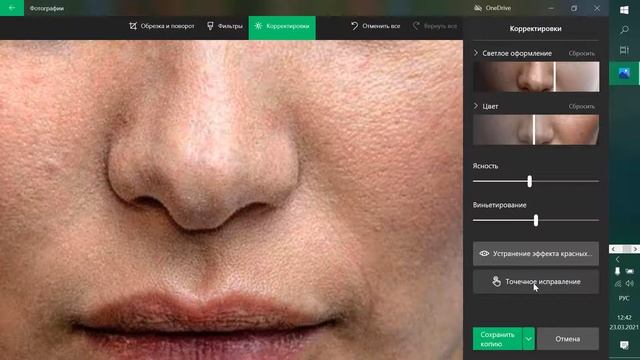Click the Цвет thumbnail slider
Image resolution: width=640 pixels, height=360 pixels.
tap(536, 130)
